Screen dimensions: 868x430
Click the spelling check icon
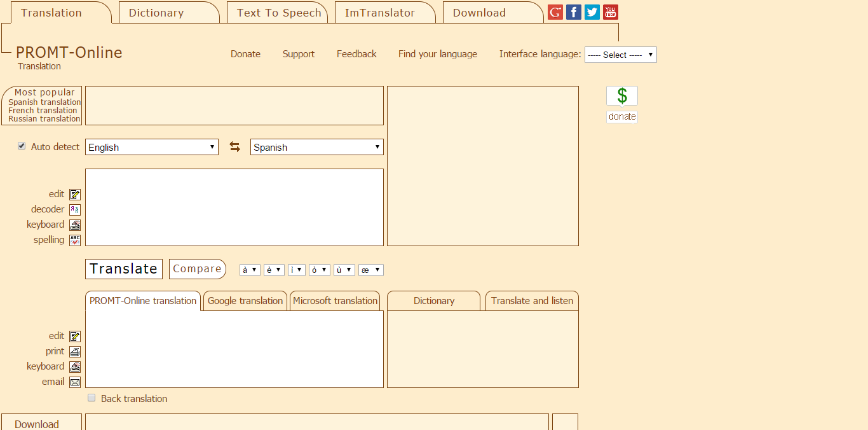(75, 240)
